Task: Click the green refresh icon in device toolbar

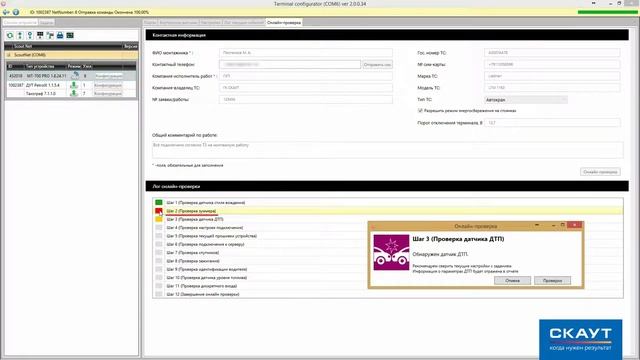Action: click(10, 36)
